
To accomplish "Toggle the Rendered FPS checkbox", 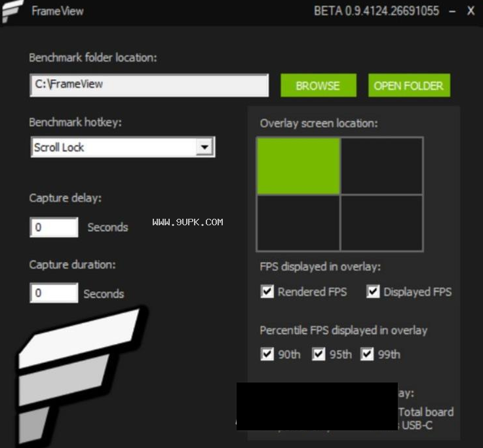I will tap(267, 291).
